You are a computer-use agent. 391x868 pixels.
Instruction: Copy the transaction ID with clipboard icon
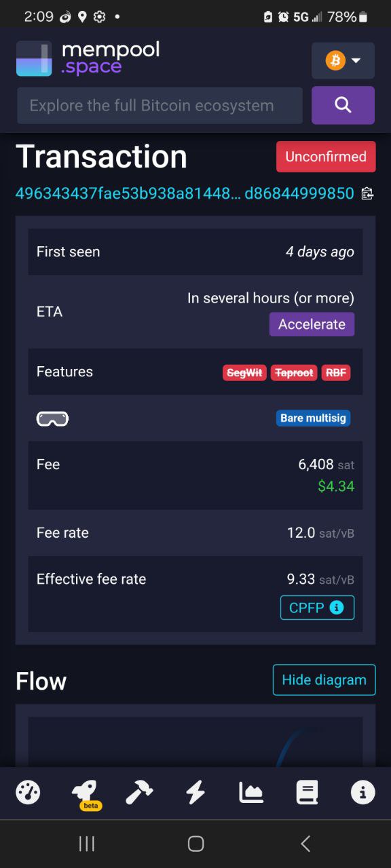coord(367,194)
